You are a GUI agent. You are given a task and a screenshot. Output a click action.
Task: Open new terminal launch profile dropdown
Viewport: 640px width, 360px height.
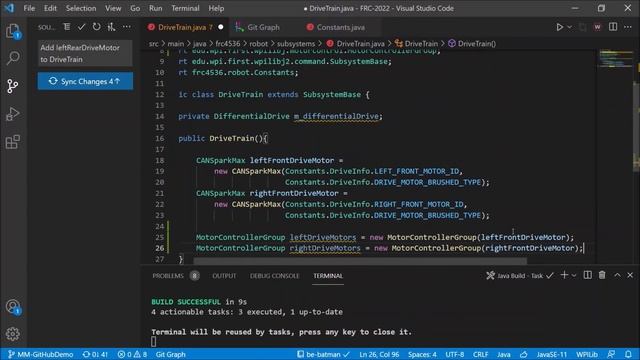click(x=574, y=276)
